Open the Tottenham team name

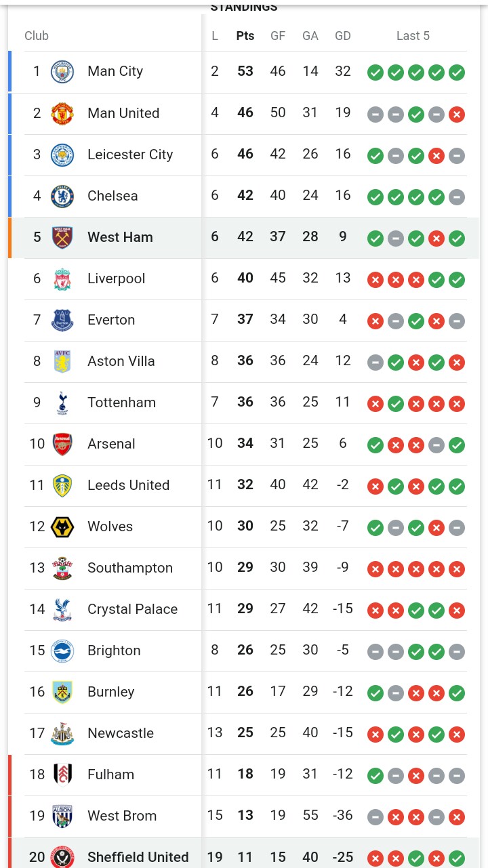pos(121,402)
